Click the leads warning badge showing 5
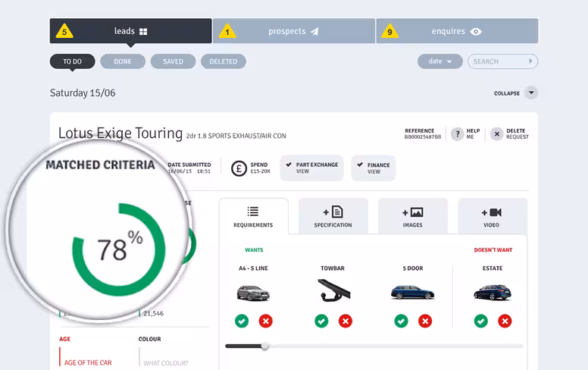The width and height of the screenshot is (588, 370). tap(64, 32)
